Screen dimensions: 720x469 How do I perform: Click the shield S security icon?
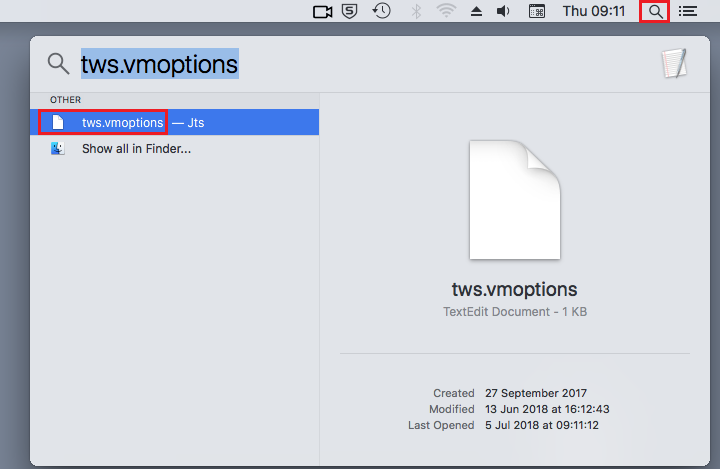click(349, 11)
